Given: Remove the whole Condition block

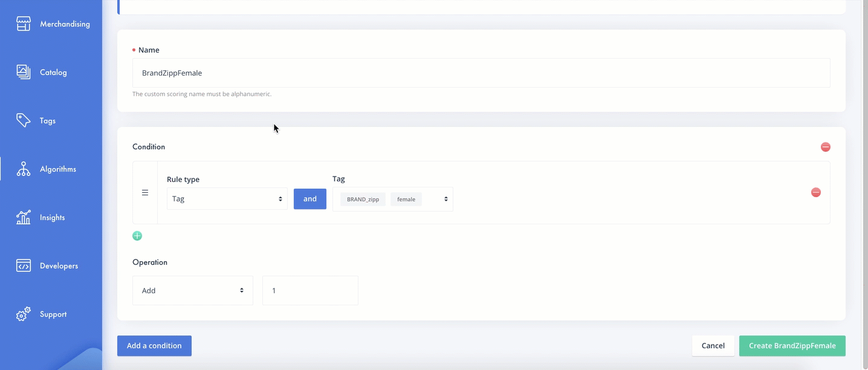Looking at the screenshot, I should (826, 147).
